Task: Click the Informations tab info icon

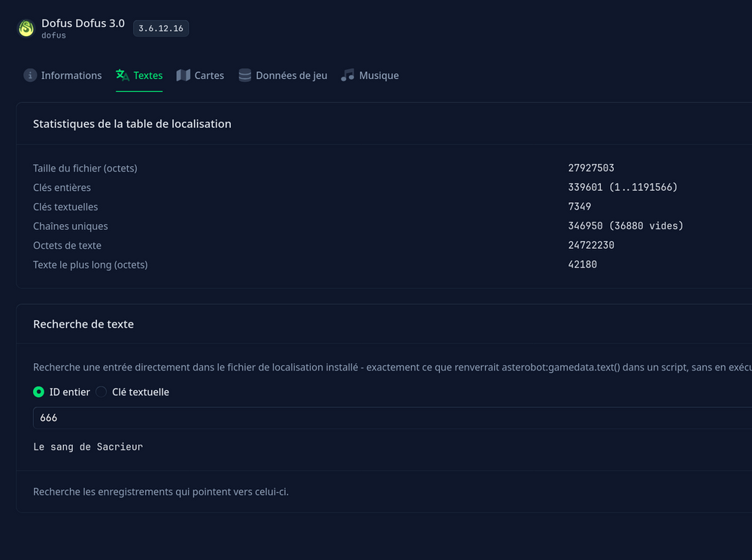Action: [x=30, y=75]
